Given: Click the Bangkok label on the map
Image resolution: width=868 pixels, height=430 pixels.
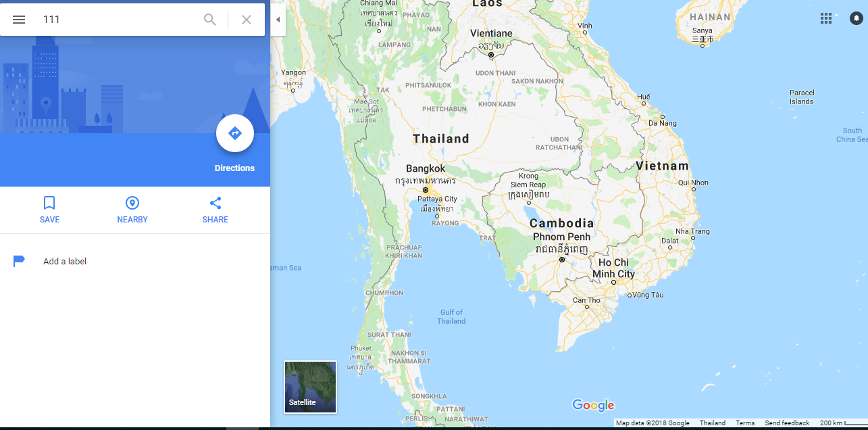Looking at the screenshot, I should click(426, 168).
